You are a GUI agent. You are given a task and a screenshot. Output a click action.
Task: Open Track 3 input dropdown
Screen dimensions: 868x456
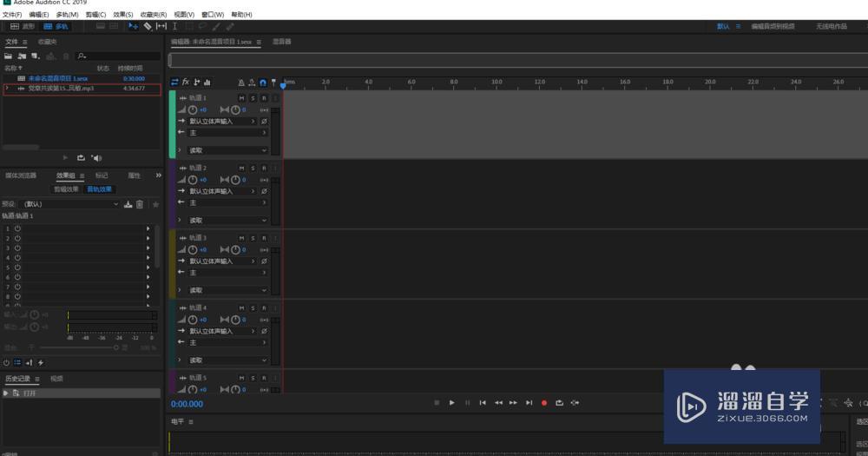222,261
